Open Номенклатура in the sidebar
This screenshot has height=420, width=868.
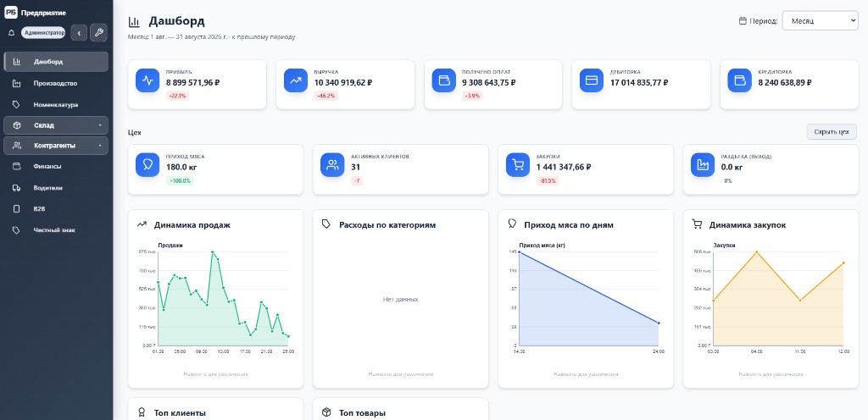pyautogui.click(x=56, y=104)
